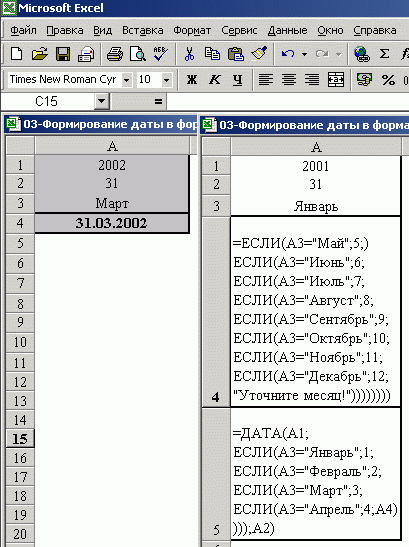409x547 pixels.
Task: Open the Данные menu
Action: click(288, 30)
